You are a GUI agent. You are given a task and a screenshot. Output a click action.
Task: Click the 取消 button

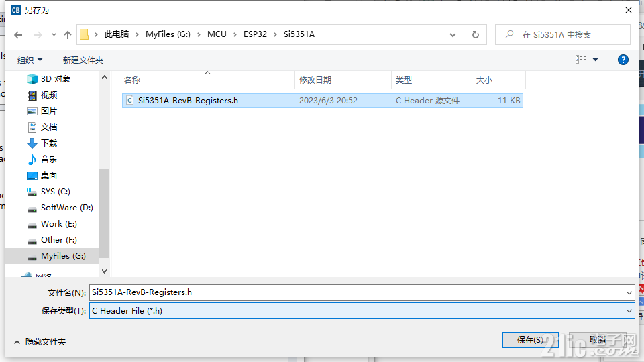(x=598, y=340)
